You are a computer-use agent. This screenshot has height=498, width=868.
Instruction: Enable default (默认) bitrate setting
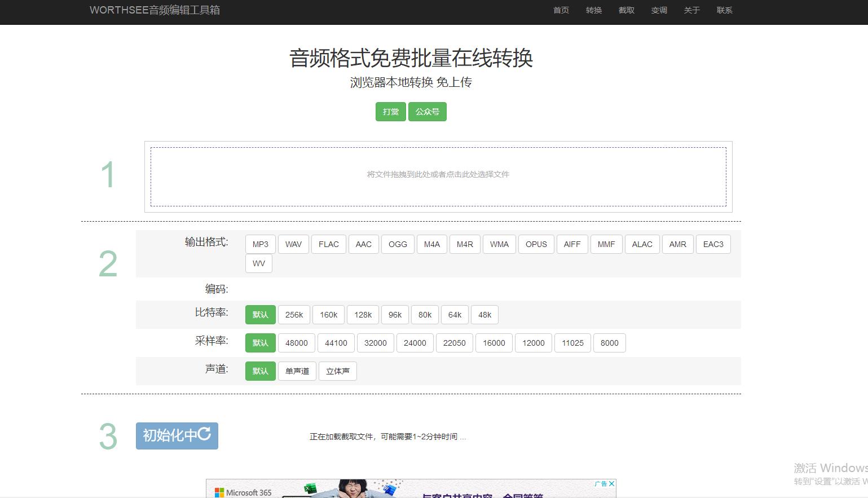260,315
